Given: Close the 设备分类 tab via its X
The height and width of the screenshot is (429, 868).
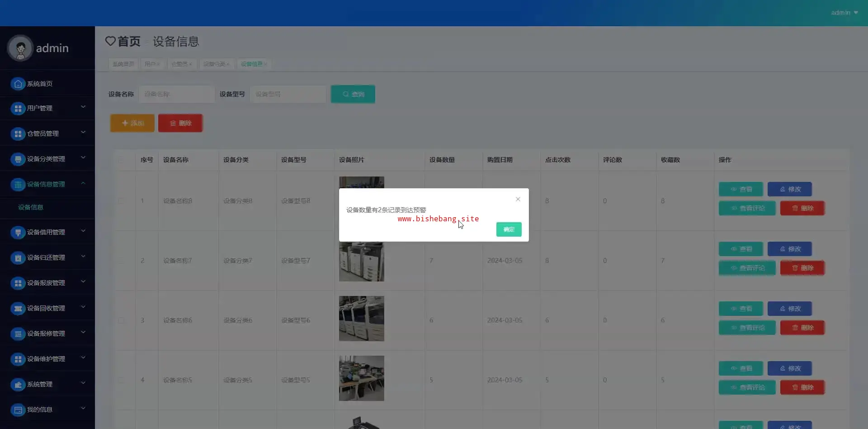Looking at the screenshot, I should pos(228,64).
